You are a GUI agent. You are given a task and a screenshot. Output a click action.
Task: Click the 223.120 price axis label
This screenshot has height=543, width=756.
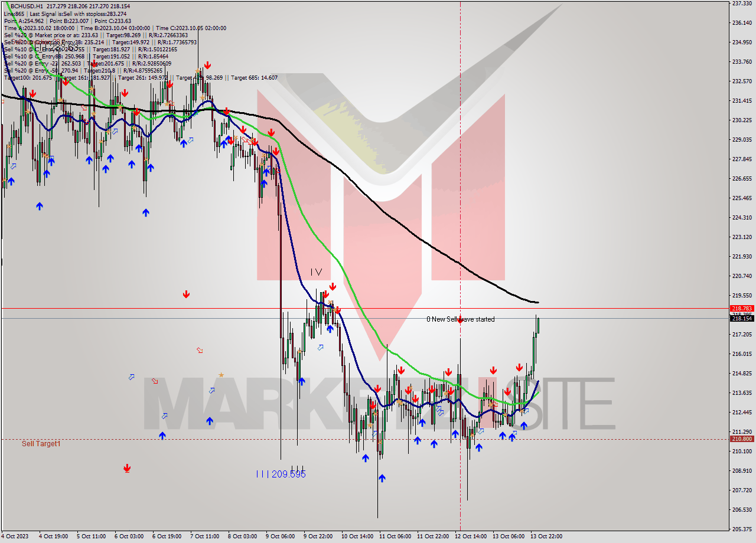point(742,237)
